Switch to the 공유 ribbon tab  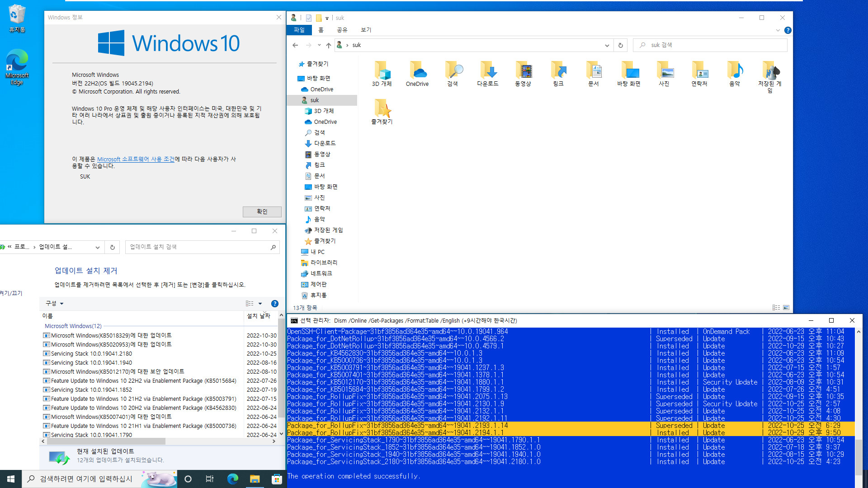(x=342, y=30)
